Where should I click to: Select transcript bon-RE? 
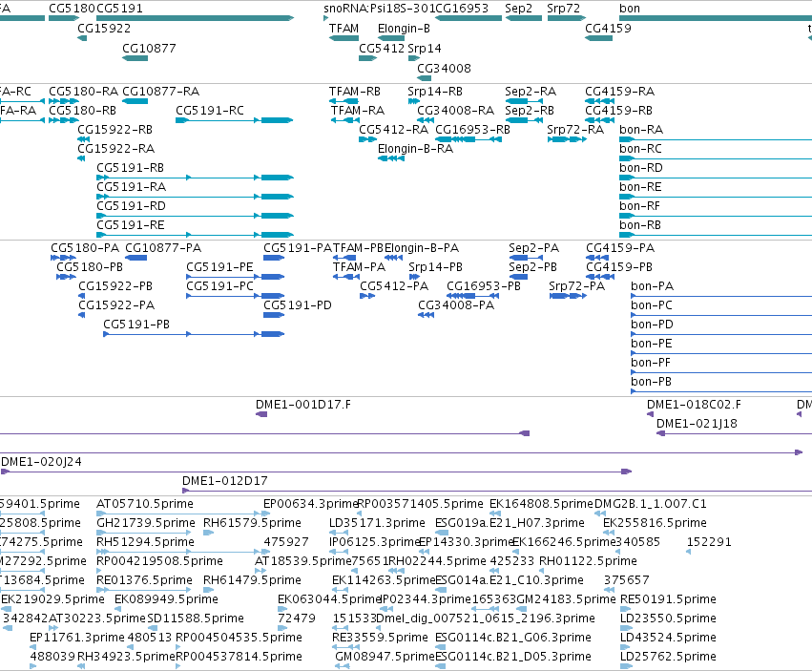716,197
